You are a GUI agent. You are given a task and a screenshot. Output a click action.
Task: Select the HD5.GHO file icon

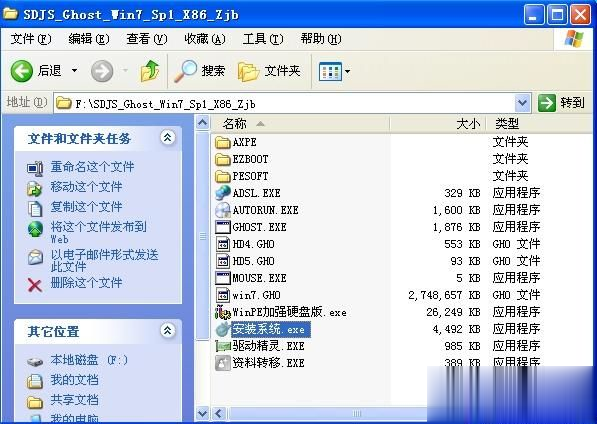click(223, 261)
